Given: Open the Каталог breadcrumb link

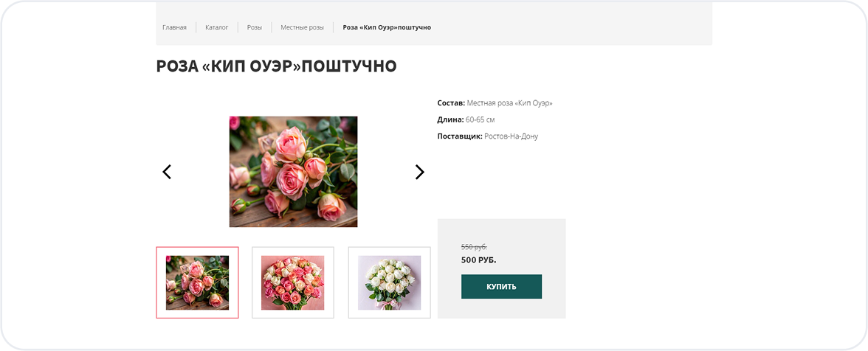Looking at the screenshot, I should coord(217,27).
